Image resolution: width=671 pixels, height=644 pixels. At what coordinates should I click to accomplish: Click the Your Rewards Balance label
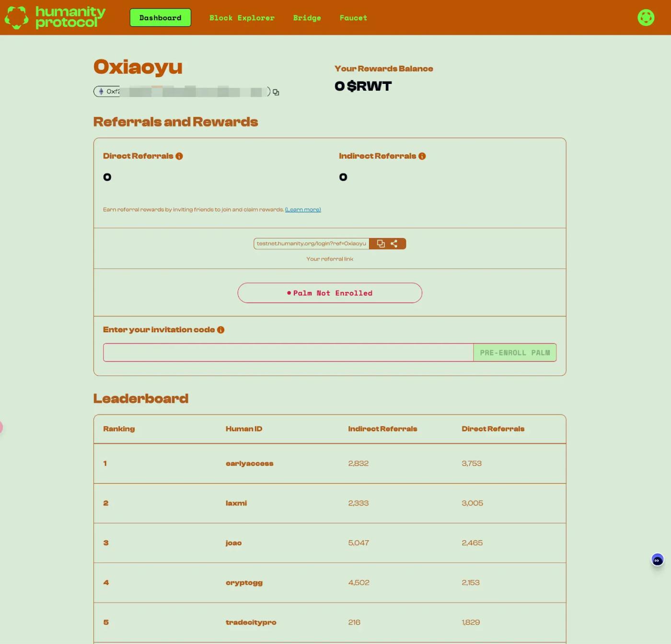[x=384, y=69]
